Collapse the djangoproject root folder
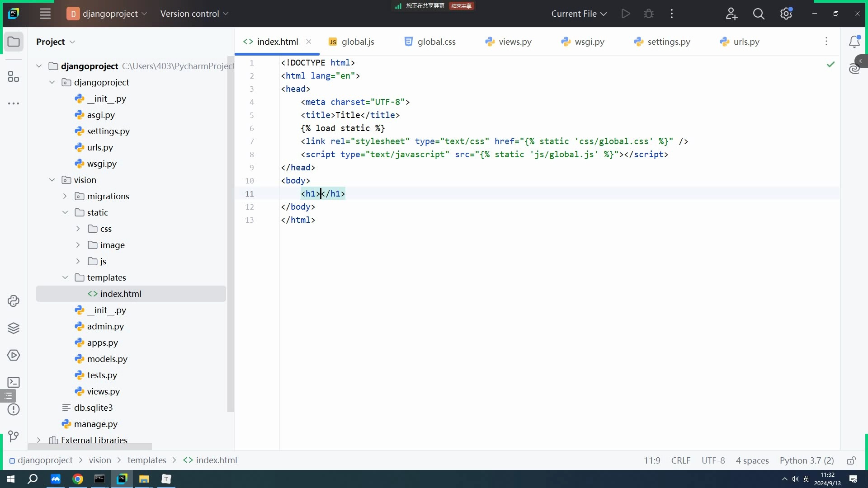Screen dimensions: 868x488 [39, 66]
